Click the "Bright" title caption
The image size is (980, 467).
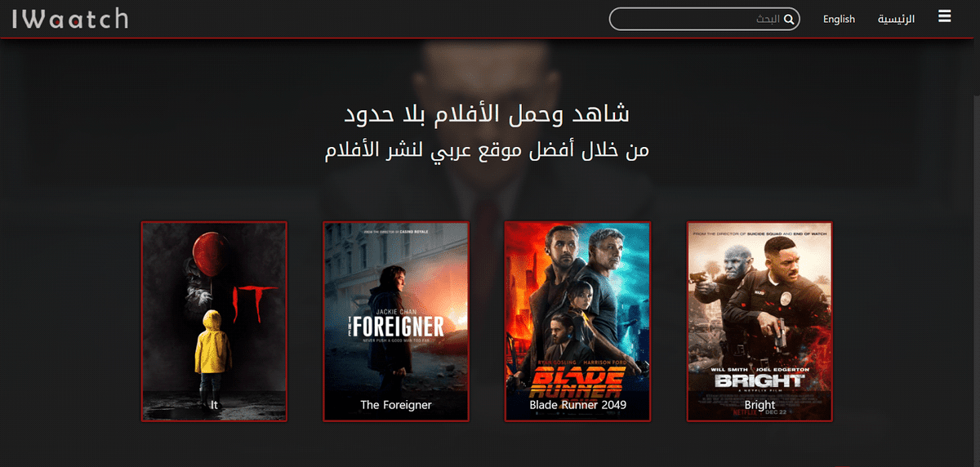coord(759,405)
